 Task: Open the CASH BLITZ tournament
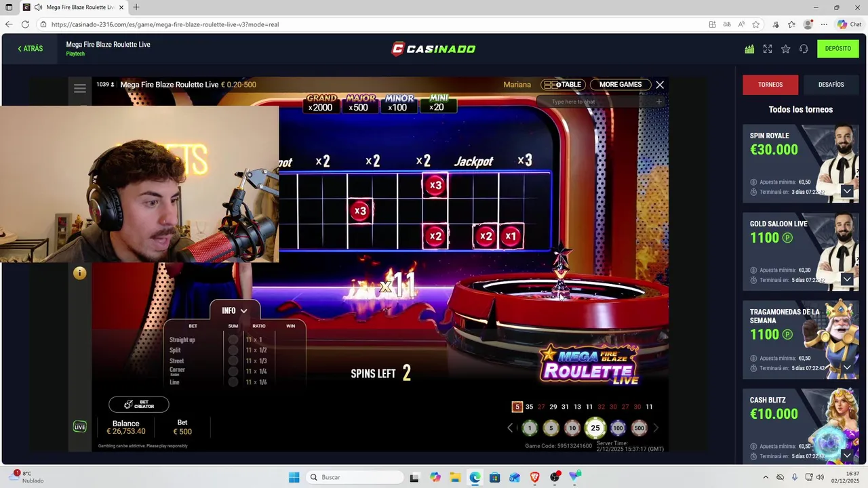(801, 426)
